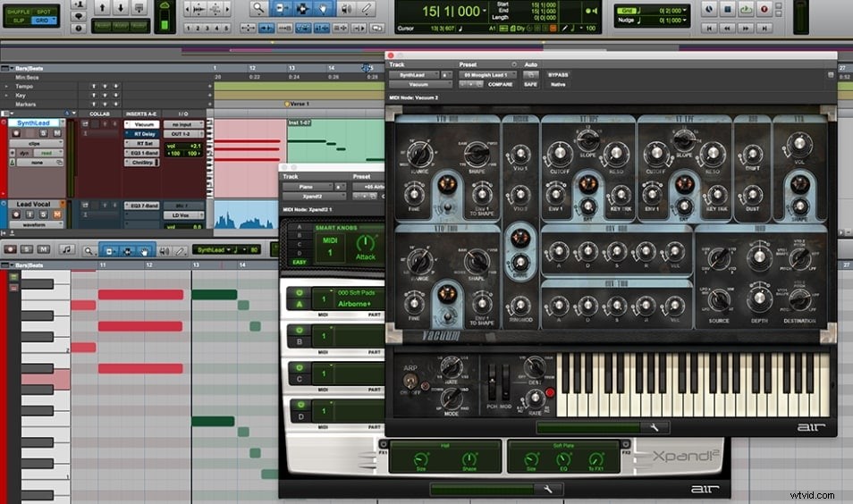Click Rewind in the transport
Screen dimensions: 853x504
(727, 28)
